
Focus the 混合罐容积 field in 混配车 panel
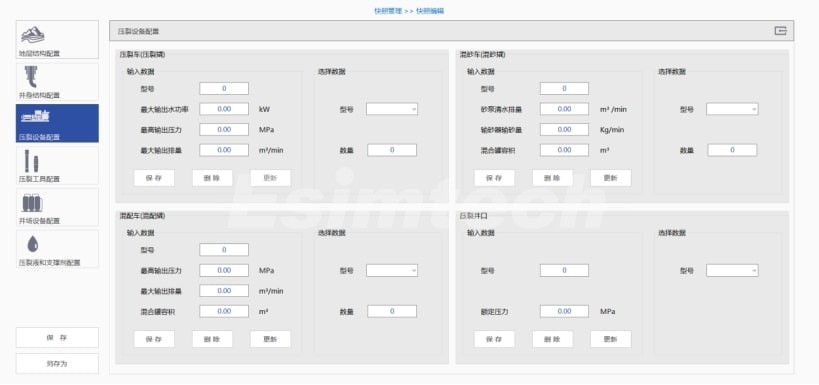[x=224, y=311]
